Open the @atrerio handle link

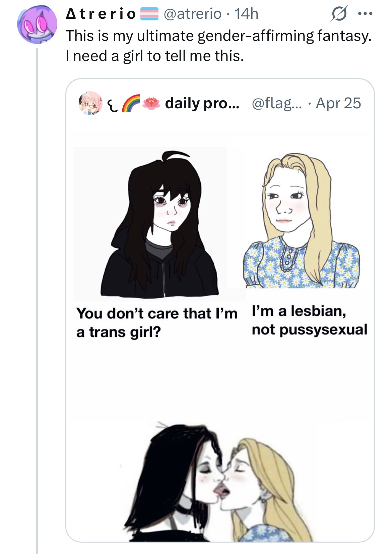point(193,14)
